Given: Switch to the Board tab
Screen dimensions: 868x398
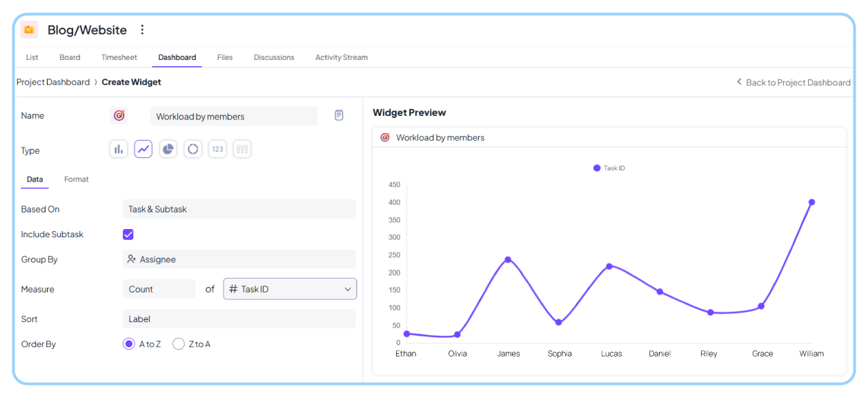Looking at the screenshot, I should (70, 57).
